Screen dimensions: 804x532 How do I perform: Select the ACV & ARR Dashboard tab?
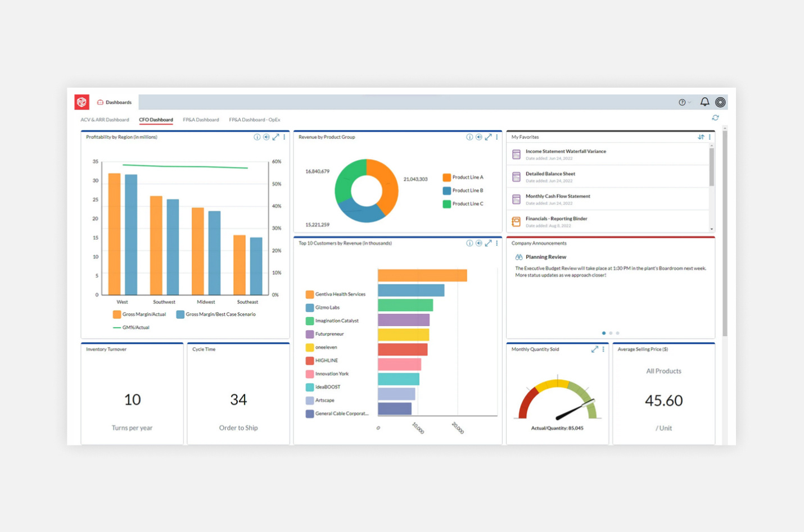point(105,120)
